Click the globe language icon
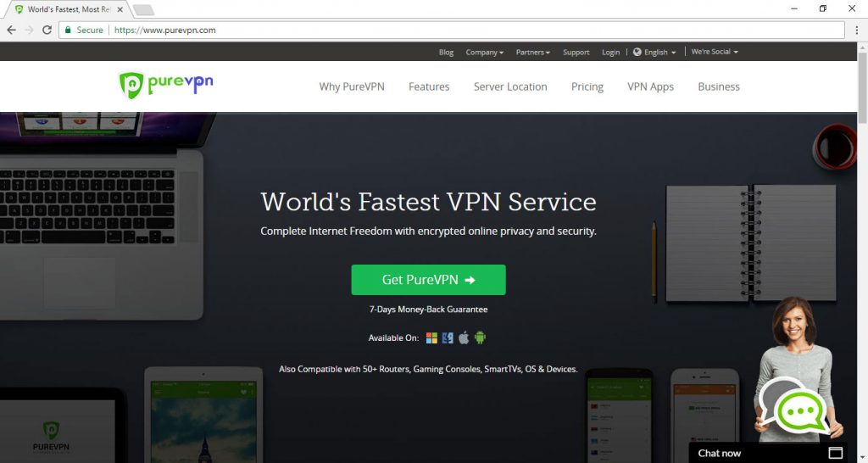Viewport: 868px width, 463px height. coord(637,52)
